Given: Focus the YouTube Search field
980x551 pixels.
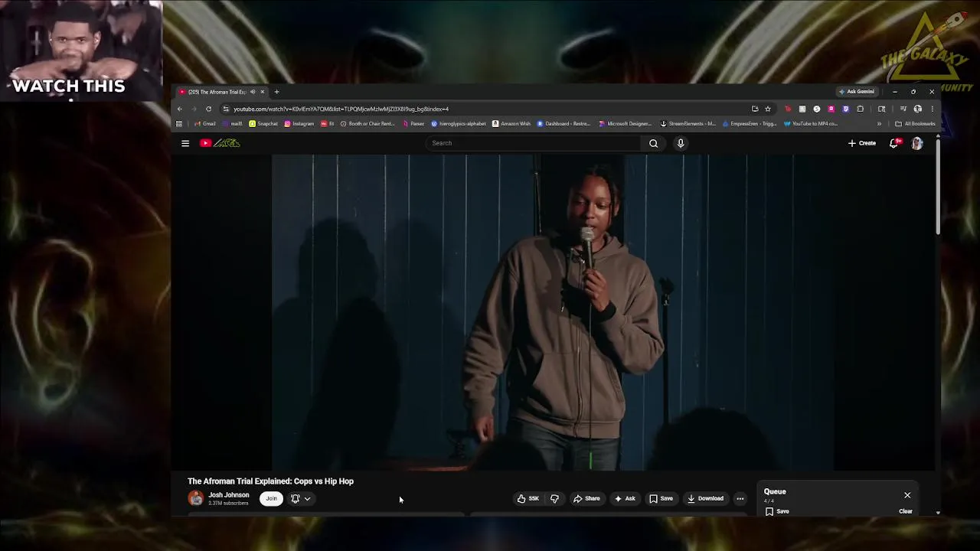Looking at the screenshot, I should click(x=533, y=143).
